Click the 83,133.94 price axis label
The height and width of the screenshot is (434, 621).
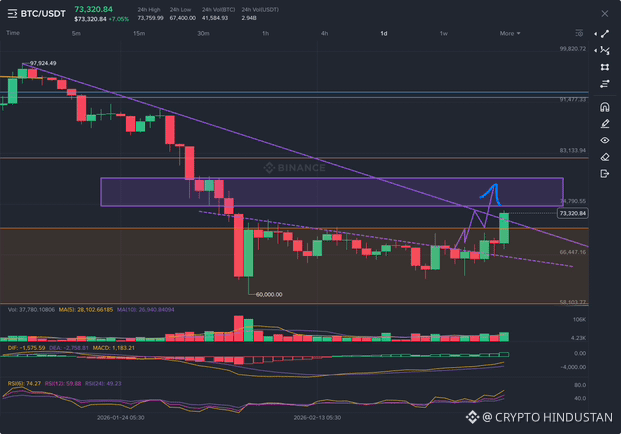click(x=573, y=150)
